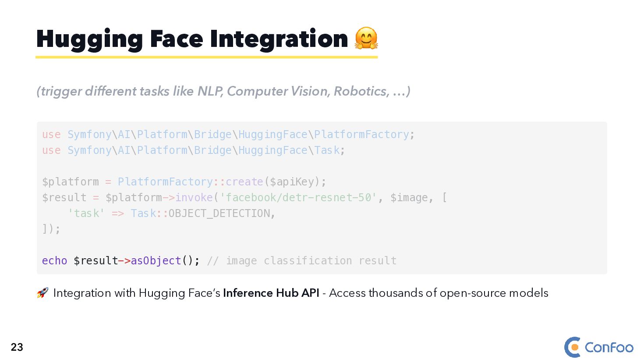Click the ConFoo wordmark text
644x363 pixels.
pos(609,348)
